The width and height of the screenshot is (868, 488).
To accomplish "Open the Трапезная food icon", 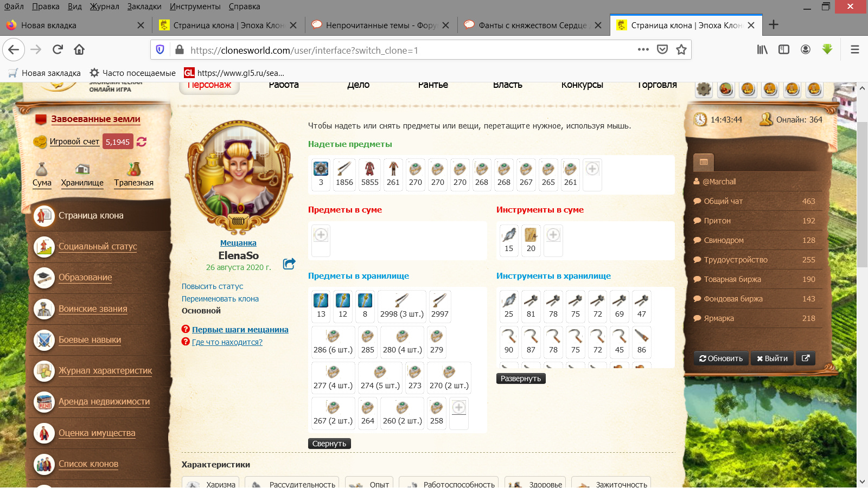I will (133, 169).
